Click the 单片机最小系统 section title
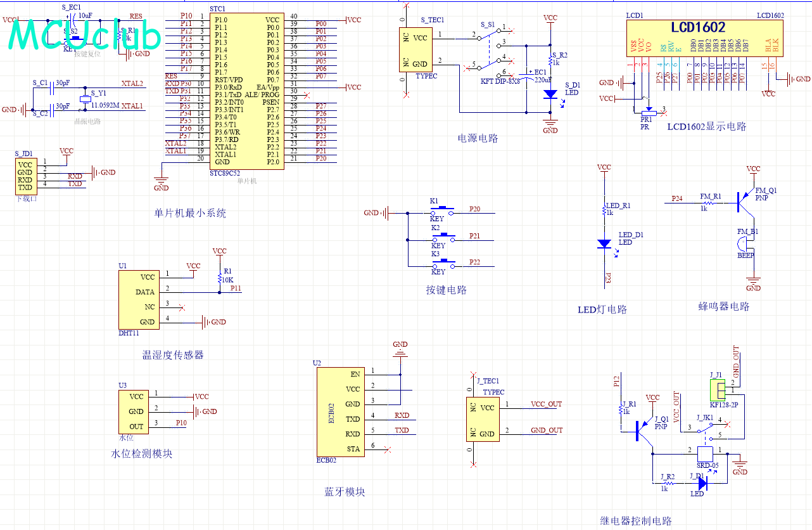Image resolution: width=812 pixels, height=530 pixels. coord(190,214)
